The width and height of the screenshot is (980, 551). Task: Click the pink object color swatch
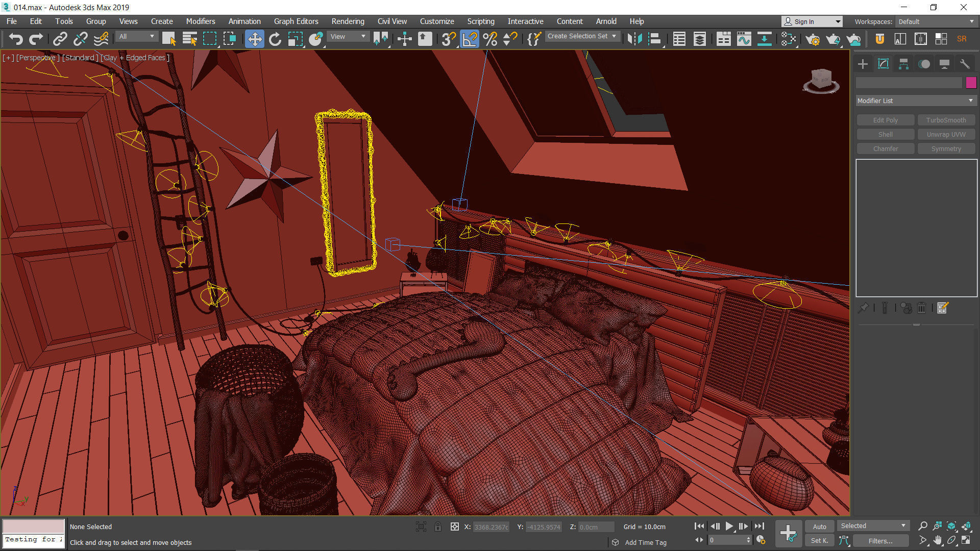[x=971, y=83]
